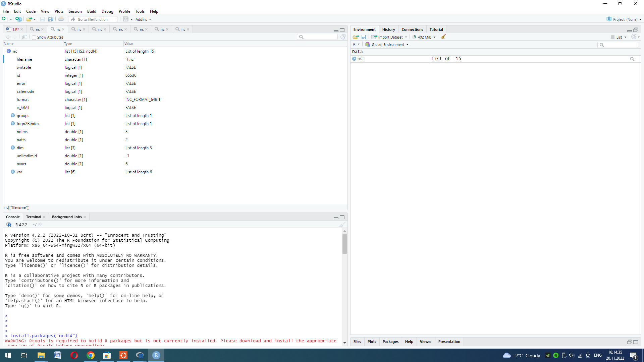Open the Import Dataset dropdown
Image resolution: width=644 pixels, height=362 pixels.
point(389,37)
